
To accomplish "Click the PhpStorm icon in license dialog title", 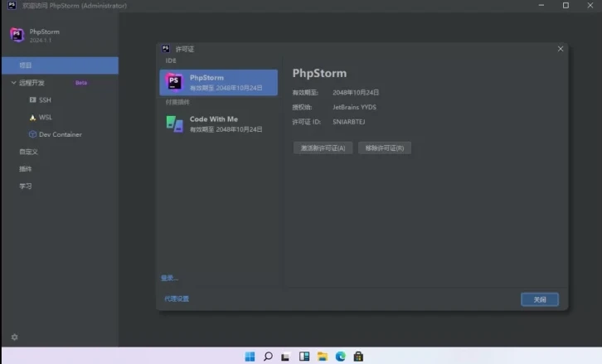I will (x=166, y=49).
